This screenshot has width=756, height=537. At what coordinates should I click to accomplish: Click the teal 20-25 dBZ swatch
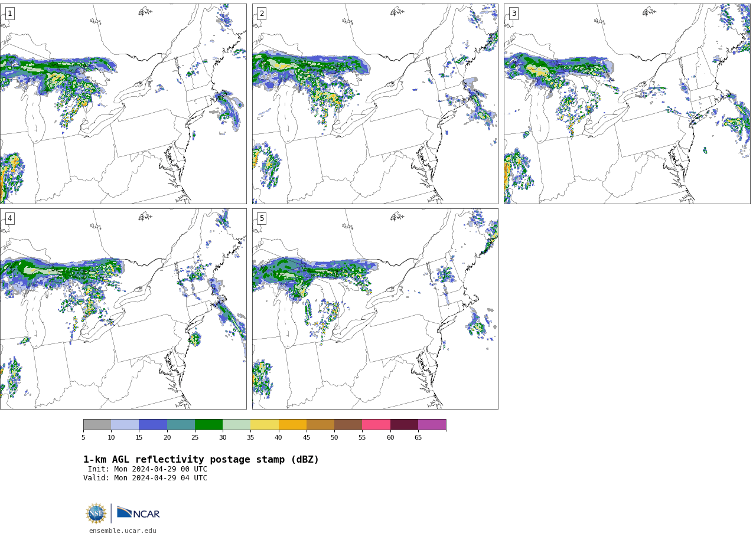click(181, 425)
